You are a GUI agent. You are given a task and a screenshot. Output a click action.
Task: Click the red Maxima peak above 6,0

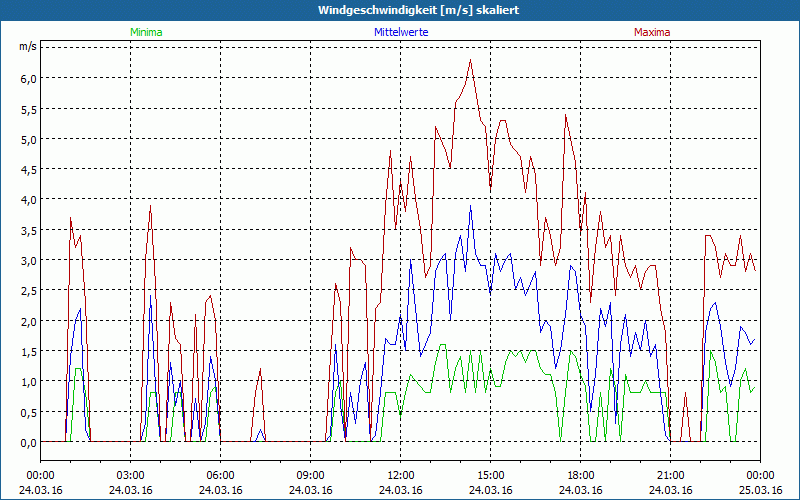click(470, 61)
